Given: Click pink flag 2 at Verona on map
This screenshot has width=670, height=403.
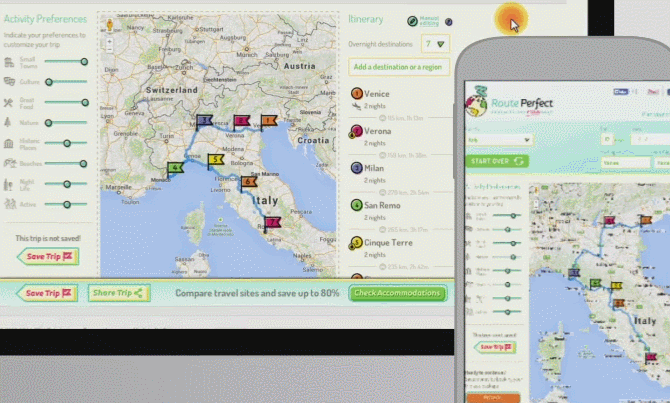Looking at the screenshot, I should coord(241,122).
